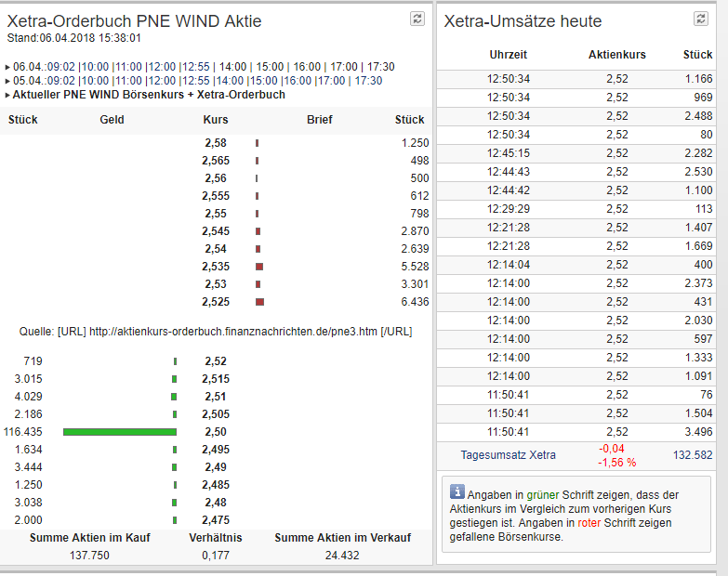Click the bid price 2,475
Screen dimensions: 728x576
[x=216, y=520]
